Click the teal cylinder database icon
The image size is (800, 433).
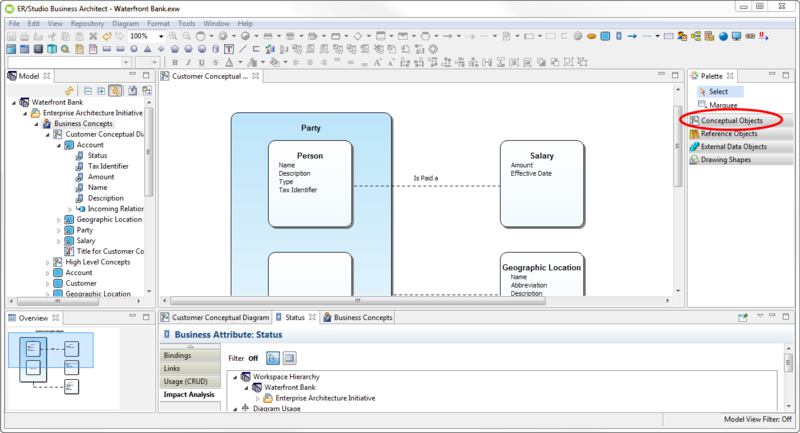[52, 49]
